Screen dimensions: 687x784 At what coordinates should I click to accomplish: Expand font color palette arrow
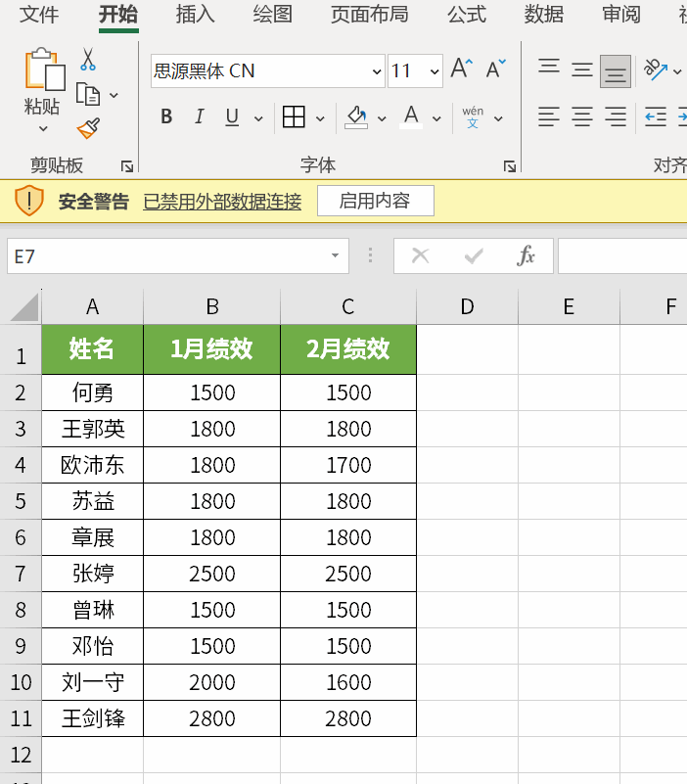point(436,118)
